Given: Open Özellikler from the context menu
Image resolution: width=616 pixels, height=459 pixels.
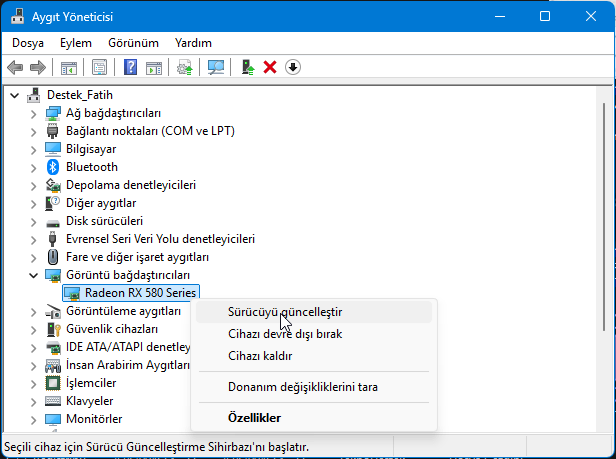Looking at the screenshot, I should [x=254, y=418].
